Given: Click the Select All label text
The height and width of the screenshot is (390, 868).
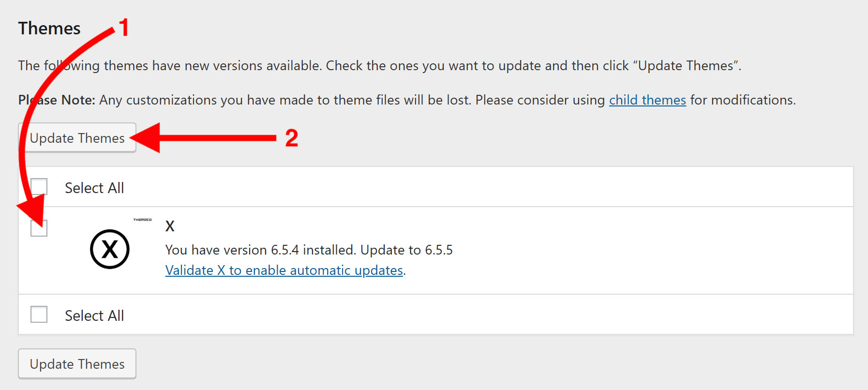Looking at the screenshot, I should pos(94,188).
